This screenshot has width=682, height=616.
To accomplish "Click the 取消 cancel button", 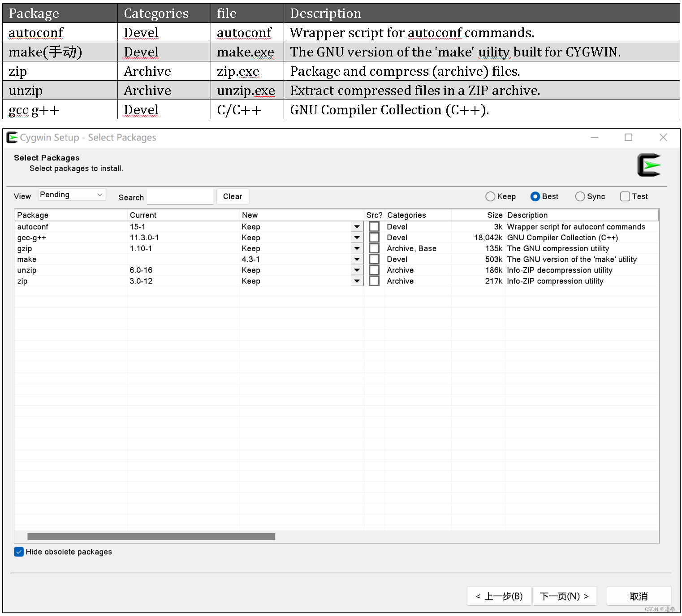I will pos(639,596).
